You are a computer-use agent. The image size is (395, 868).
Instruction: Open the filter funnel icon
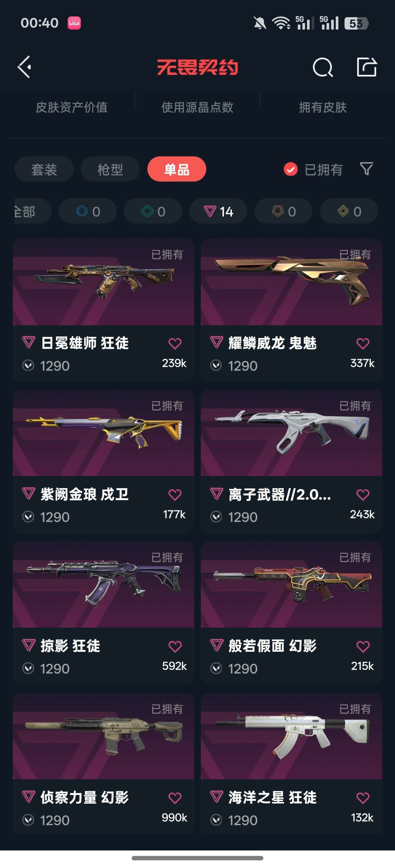pyautogui.click(x=366, y=169)
